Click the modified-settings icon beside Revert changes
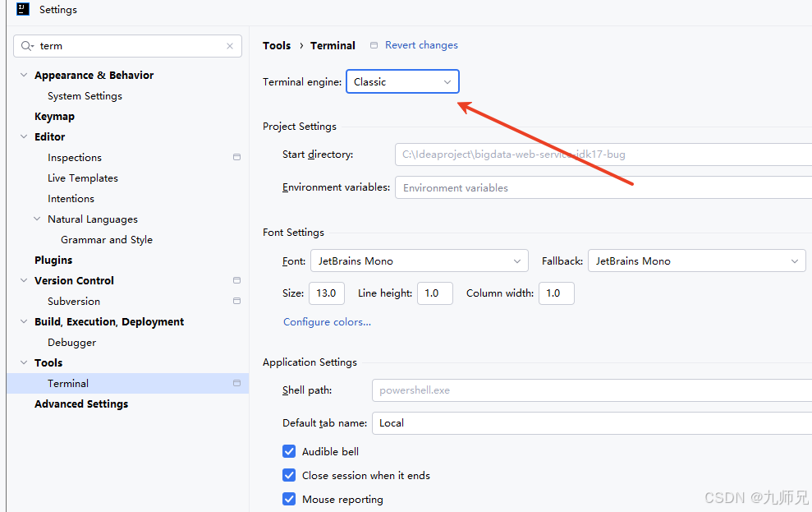The image size is (812, 512). [x=374, y=45]
